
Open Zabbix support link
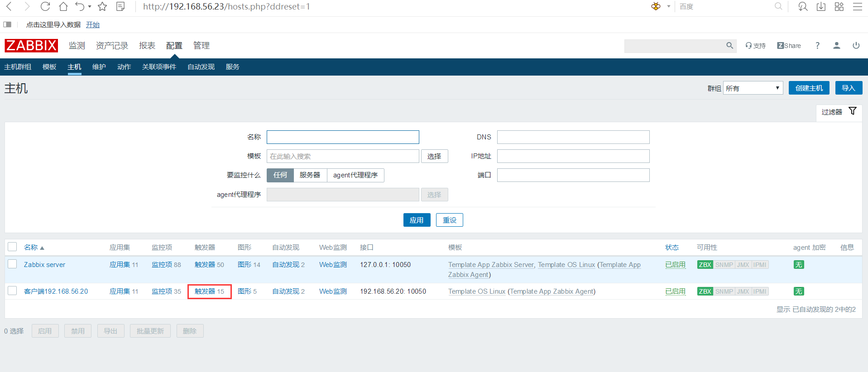click(x=756, y=46)
